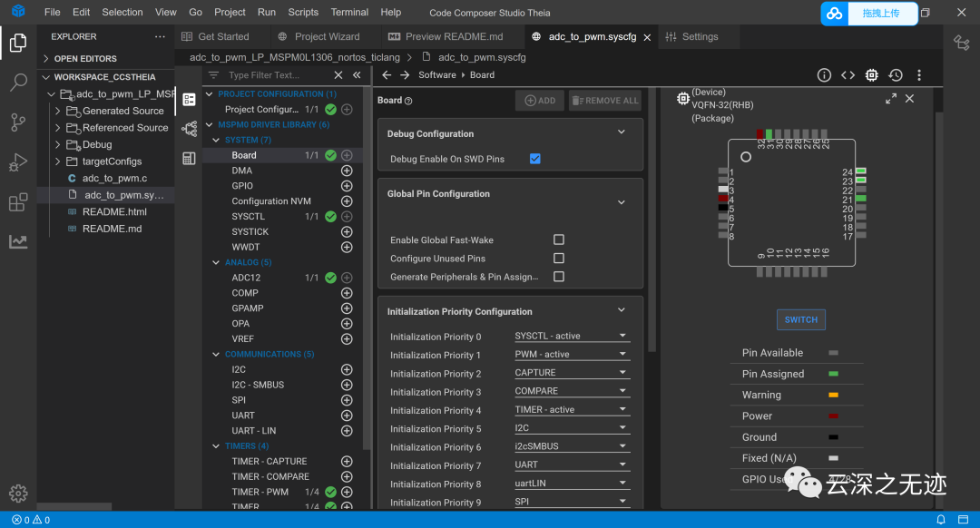Open the Extensions view icon
The width and height of the screenshot is (980, 528).
click(18, 202)
